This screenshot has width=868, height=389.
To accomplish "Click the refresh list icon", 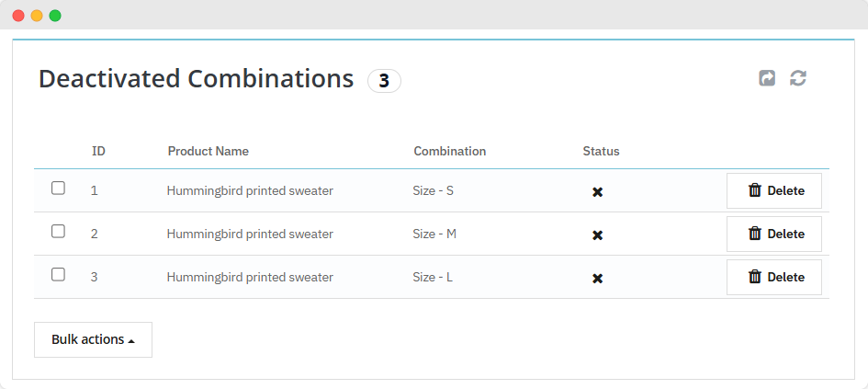I will point(798,79).
